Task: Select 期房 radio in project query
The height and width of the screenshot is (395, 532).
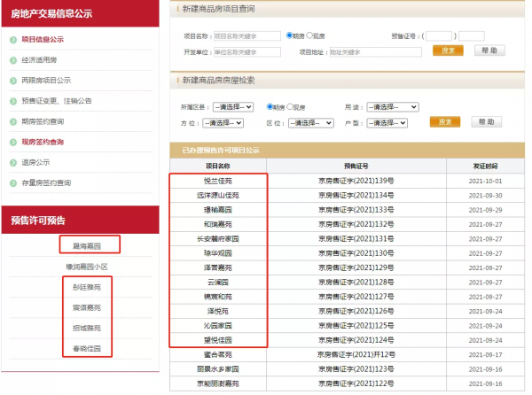Action: [289, 35]
